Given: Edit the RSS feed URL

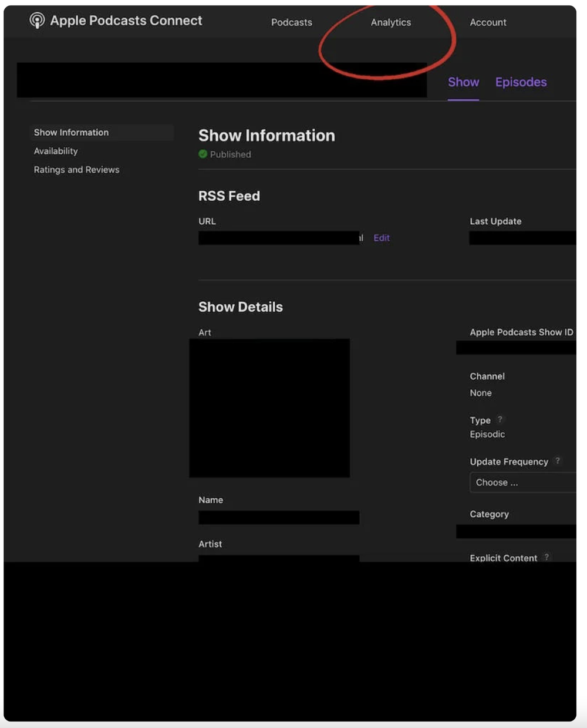Looking at the screenshot, I should tap(382, 238).
